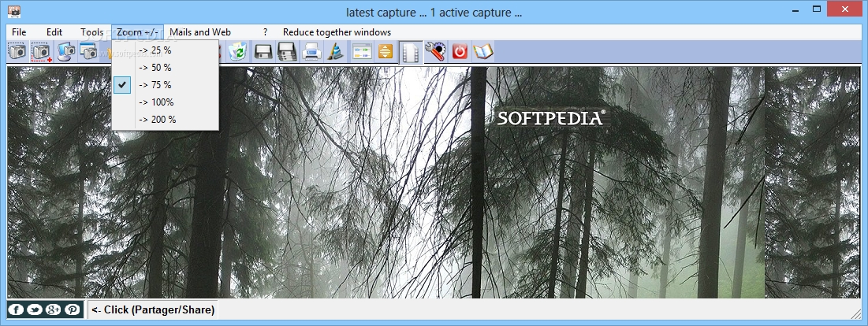
Task: Click the window list icon in toolbar
Action: pyautogui.click(x=361, y=52)
